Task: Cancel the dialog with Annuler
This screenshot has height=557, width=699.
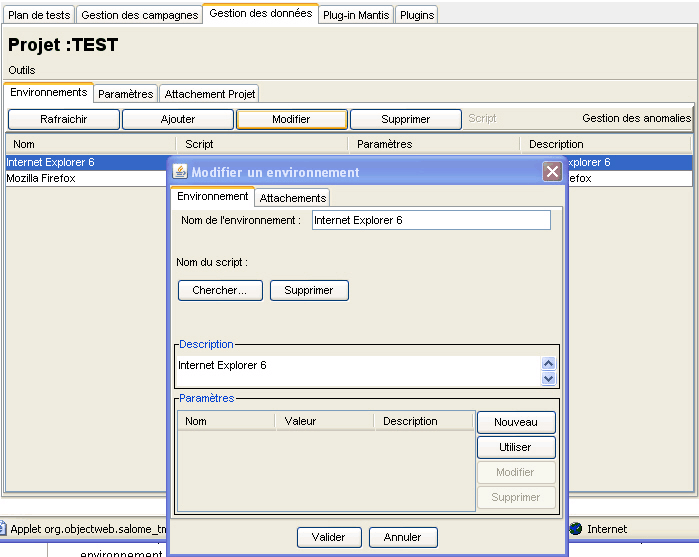Action: (x=403, y=537)
